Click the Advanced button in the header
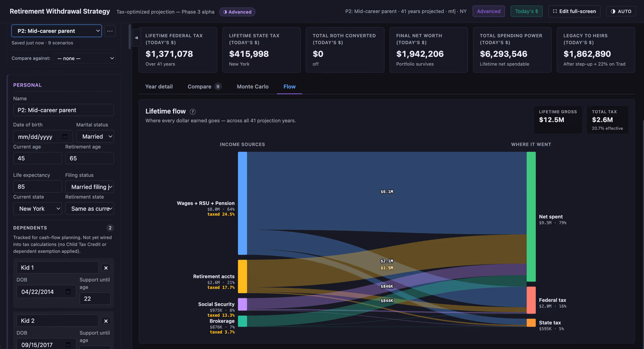644x349 pixels. pyautogui.click(x=489, y=11)
